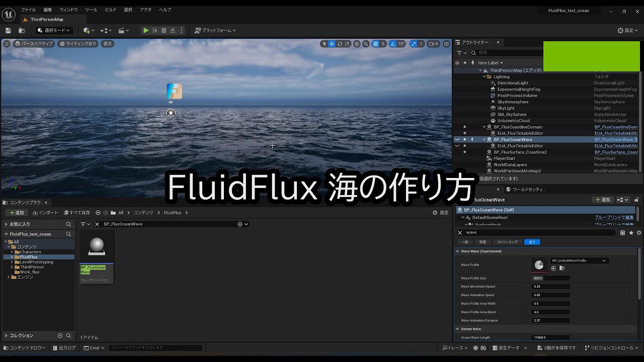Click the Wave Profile asset thumbnail
Viewport: 644px width, 362px height.
[539, 264]
